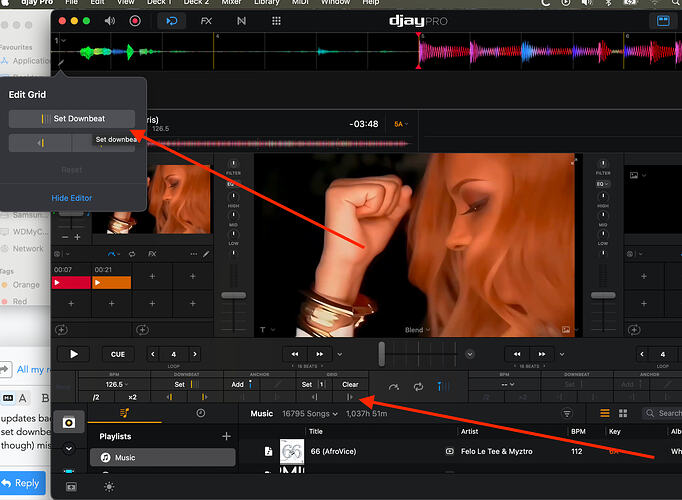Open the crossfader settings chevron

click(x=470, y=354)
